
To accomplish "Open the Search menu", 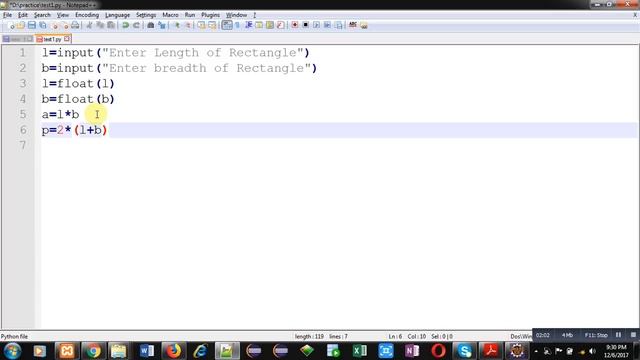I will click(x=42, y=15).
